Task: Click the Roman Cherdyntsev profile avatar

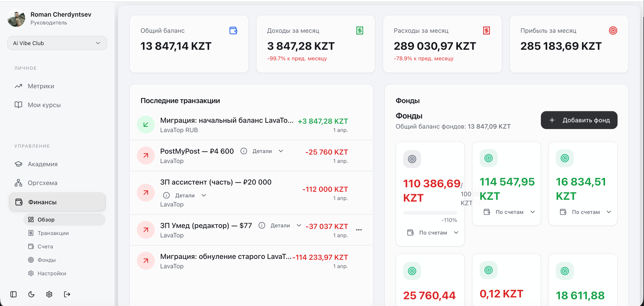Action: coord(16,18)
